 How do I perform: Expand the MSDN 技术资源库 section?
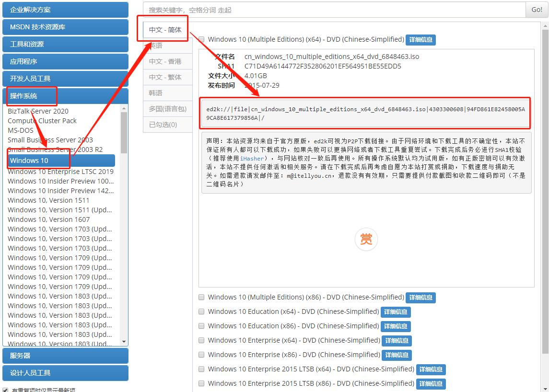(66, 27)
